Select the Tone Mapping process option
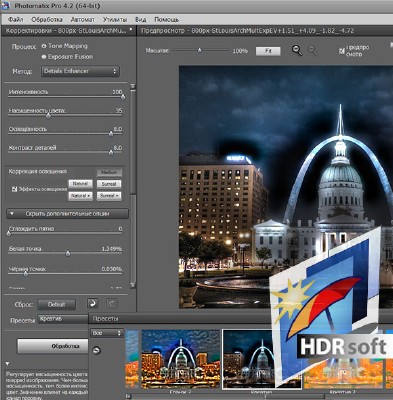This screenshot has width=393, height=400. tap(44, 46)
